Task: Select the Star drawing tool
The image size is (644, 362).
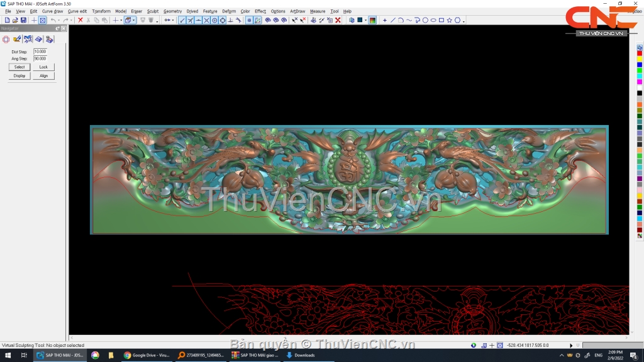Action: point(449,20)
